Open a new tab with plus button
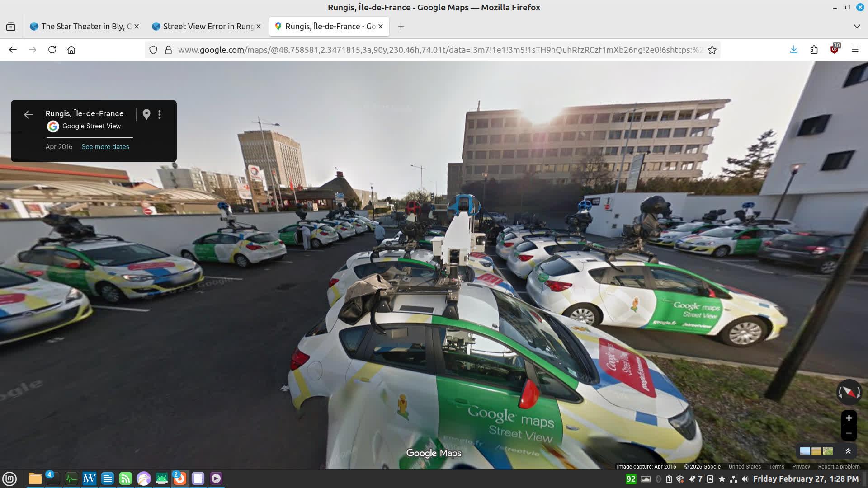 coord(401,27)
